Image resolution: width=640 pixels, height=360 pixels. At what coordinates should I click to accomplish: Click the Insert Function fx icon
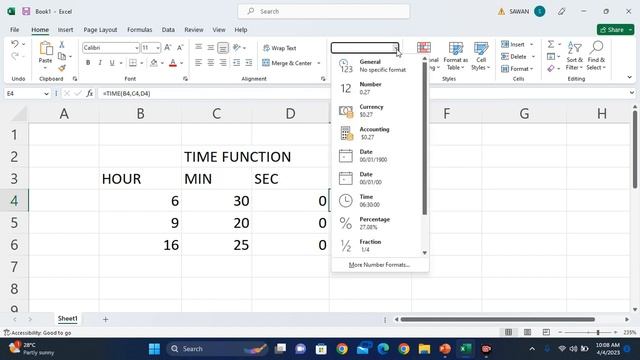[x=89, y=93]
